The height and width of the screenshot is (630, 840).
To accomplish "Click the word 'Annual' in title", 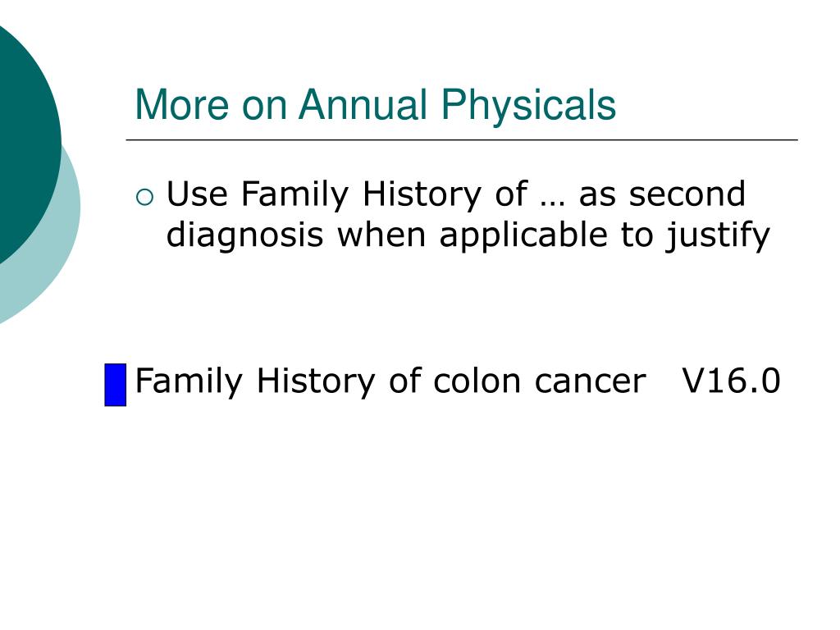I will pos(363,104).
